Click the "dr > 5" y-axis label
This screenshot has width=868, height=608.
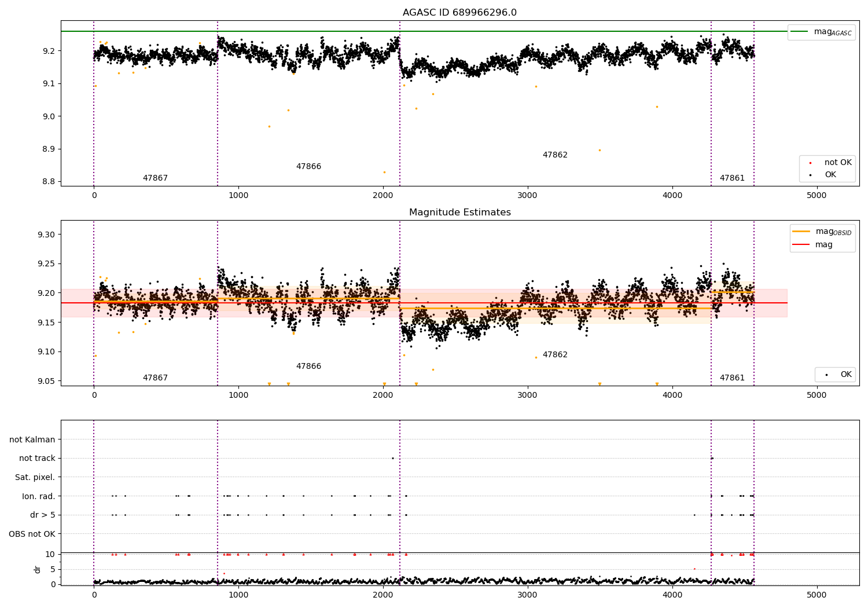coord(43,515)
